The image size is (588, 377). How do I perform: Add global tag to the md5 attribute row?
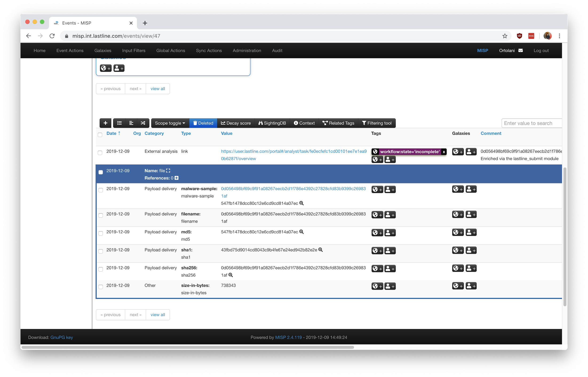coord(377,233)
